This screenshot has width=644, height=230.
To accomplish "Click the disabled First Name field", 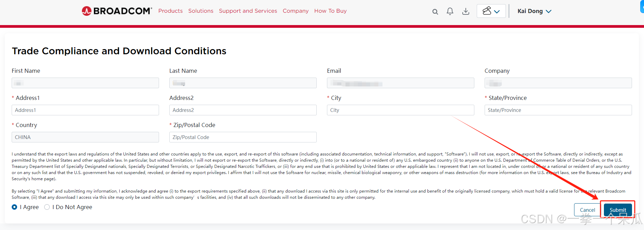I will point(85,83).
